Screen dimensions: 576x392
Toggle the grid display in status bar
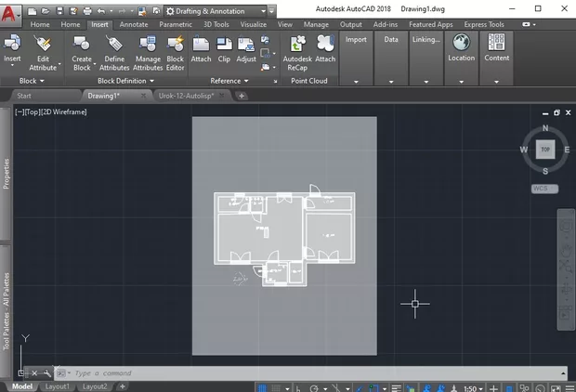click(263, 386)
